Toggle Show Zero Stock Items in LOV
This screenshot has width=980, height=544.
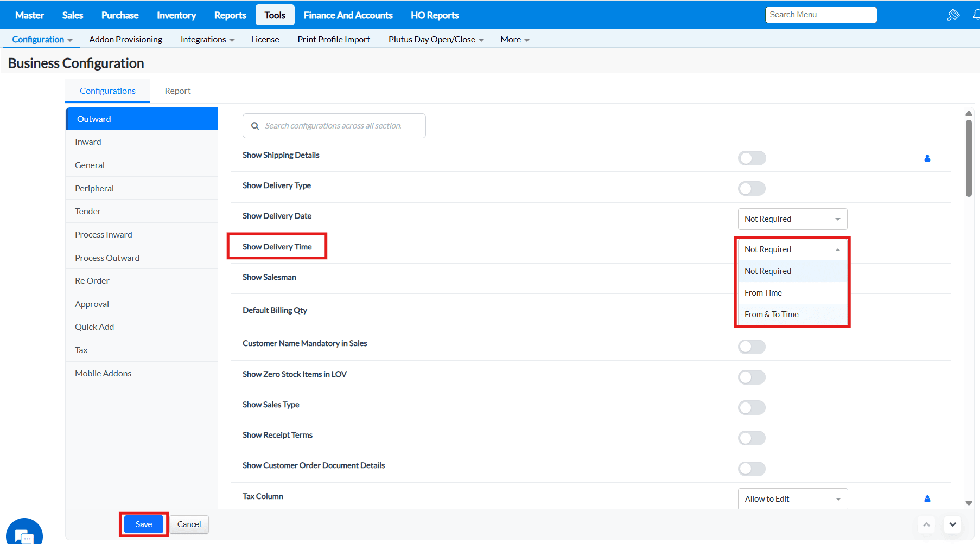[x=752, y=377]
